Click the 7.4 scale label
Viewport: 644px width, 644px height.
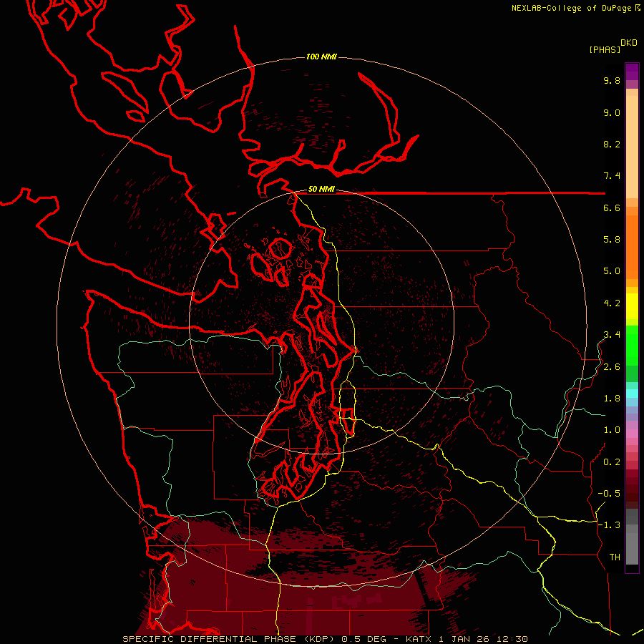(x=612, y=176)
